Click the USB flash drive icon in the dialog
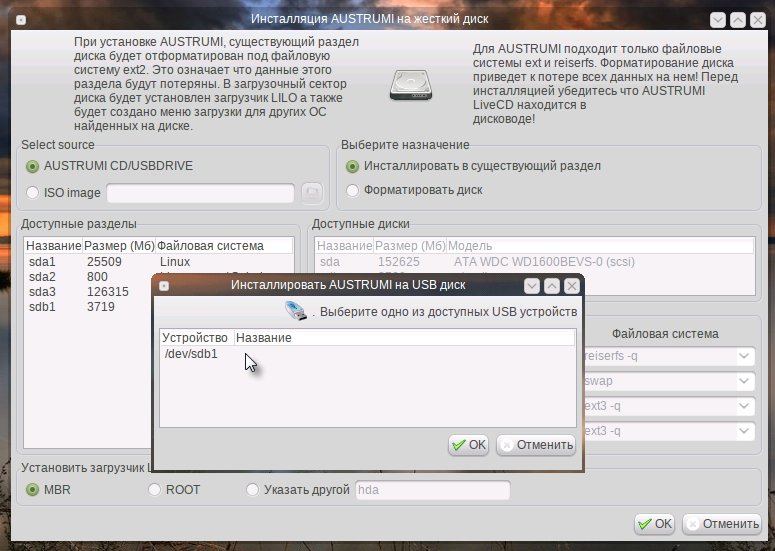Viewport: 775px width, 551px height. pos(296,311)
